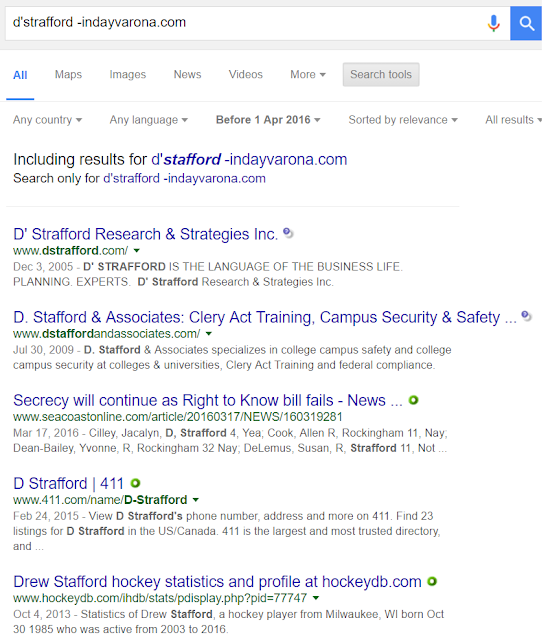Screen dimensions: 548x640
Task: Click the Search tools button
Action: tap(381, 75)
